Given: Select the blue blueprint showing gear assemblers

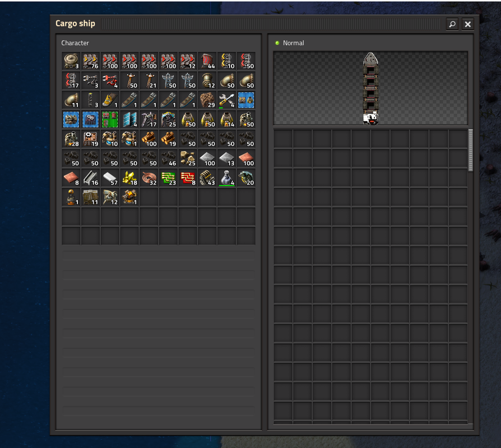Looking at the screenshot, I should 90,119.
